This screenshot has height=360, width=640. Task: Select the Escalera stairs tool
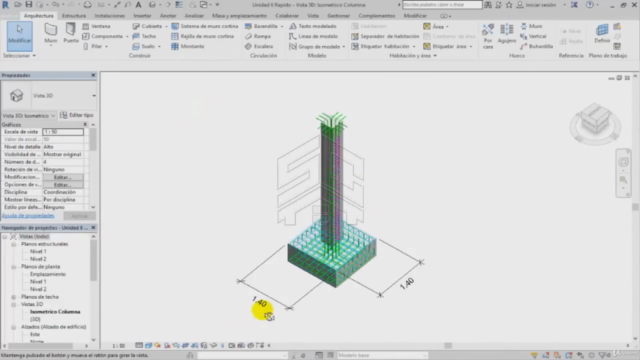259,47
